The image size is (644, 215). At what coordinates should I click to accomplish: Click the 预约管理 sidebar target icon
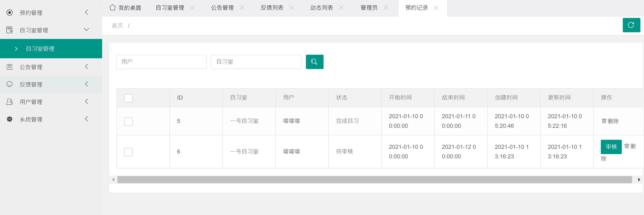10,12
